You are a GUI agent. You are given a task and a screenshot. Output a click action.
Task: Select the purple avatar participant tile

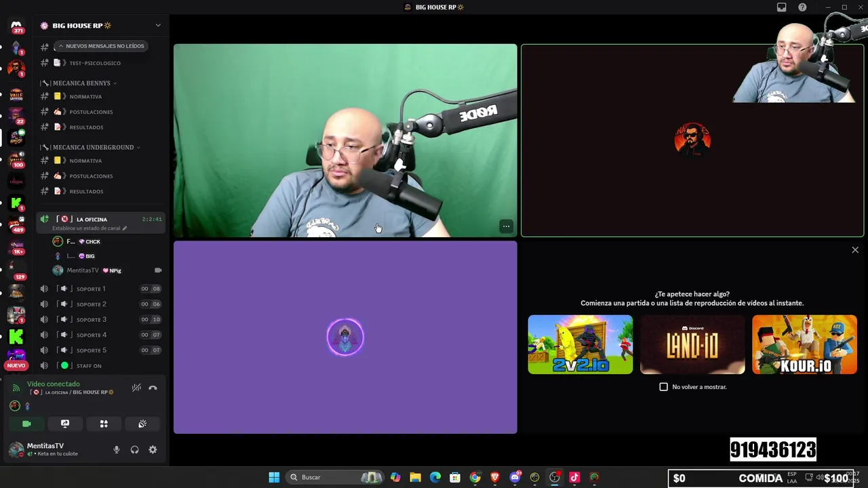(x=345, y=338)
